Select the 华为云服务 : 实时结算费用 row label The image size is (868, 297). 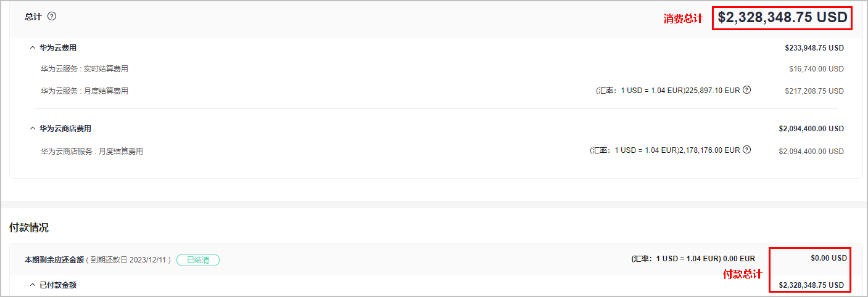click(x=85, y=69)
